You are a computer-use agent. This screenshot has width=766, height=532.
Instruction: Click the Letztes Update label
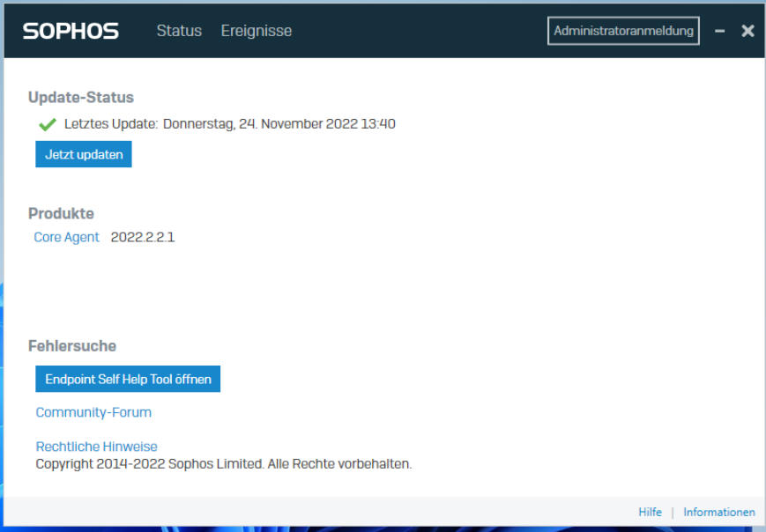click(x=111, y=124)
